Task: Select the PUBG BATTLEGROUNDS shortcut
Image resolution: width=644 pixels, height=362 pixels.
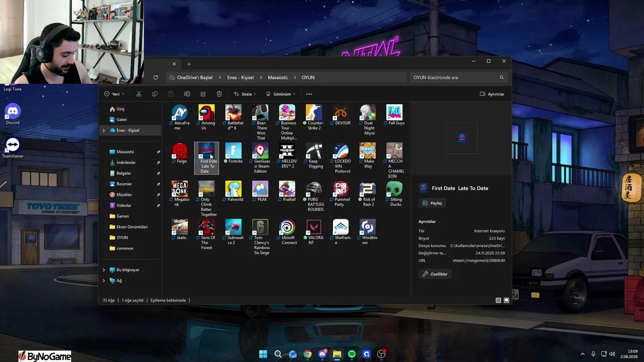Action: [314, 197]
